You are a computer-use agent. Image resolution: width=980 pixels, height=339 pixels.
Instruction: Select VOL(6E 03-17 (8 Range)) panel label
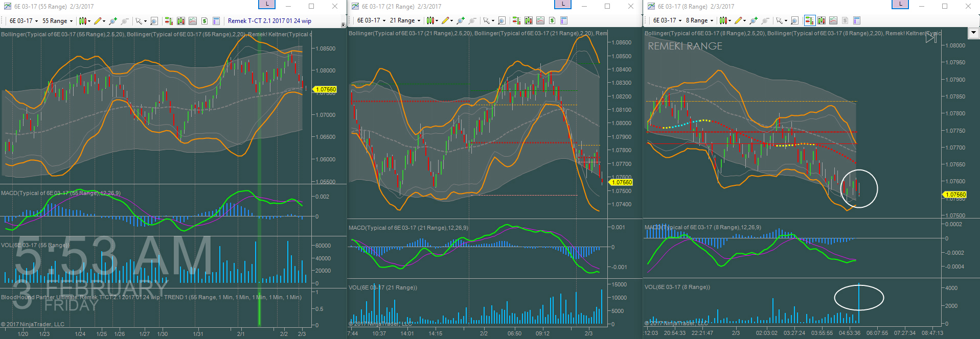[x=677, y=287]
